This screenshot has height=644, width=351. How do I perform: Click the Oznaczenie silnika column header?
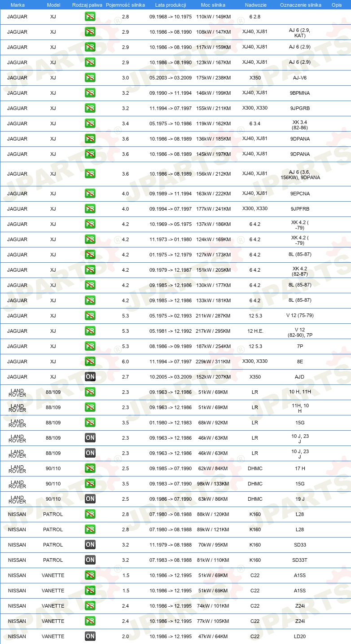(x=300, y=5)
